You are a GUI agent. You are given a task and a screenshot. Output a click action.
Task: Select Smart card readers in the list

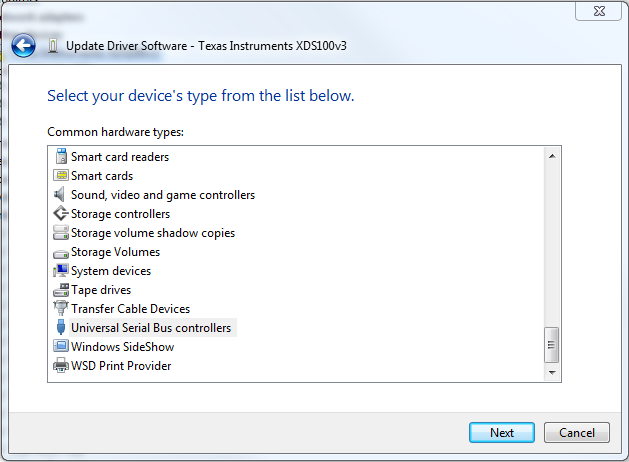(120, 157)
